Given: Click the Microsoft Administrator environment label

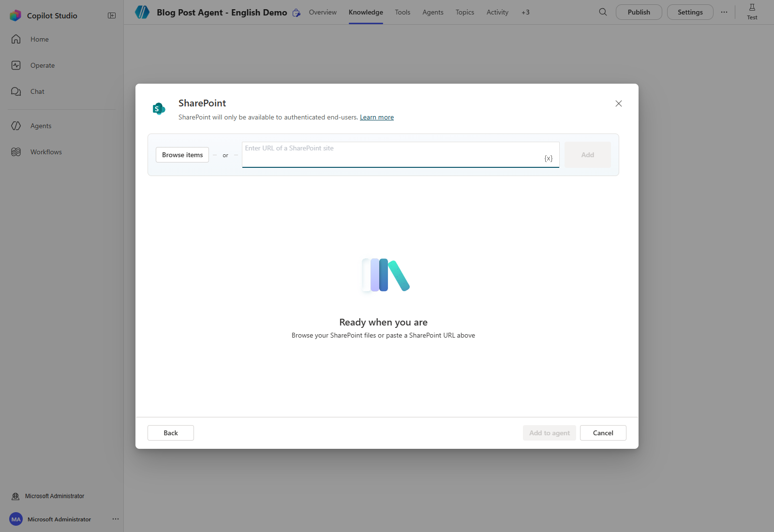Looking at the screenshot, I should pyautogui.click(x=55, y=496).
